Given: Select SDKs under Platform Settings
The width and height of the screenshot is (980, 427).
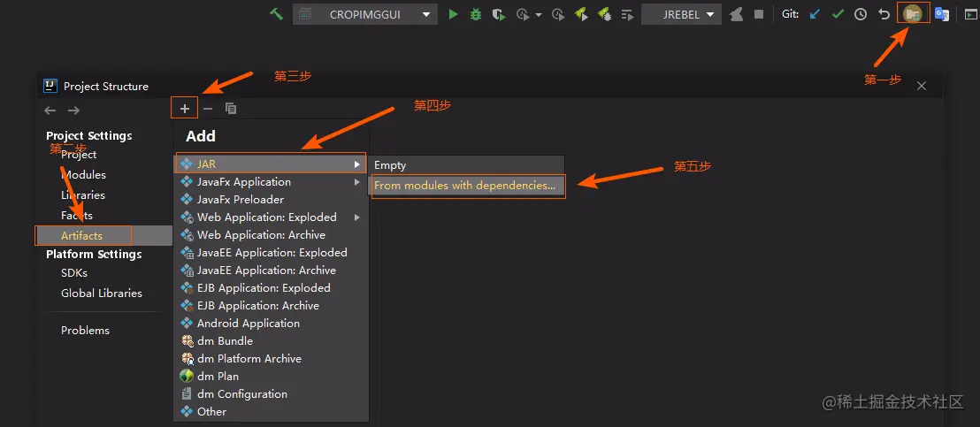Looking at the screenshot, I should 74,273.
